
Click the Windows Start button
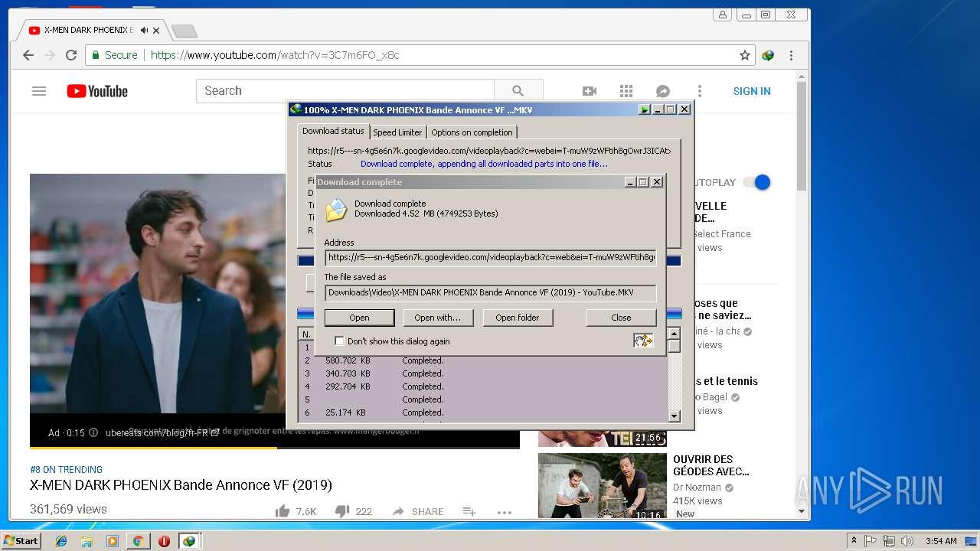pos(21,540)
